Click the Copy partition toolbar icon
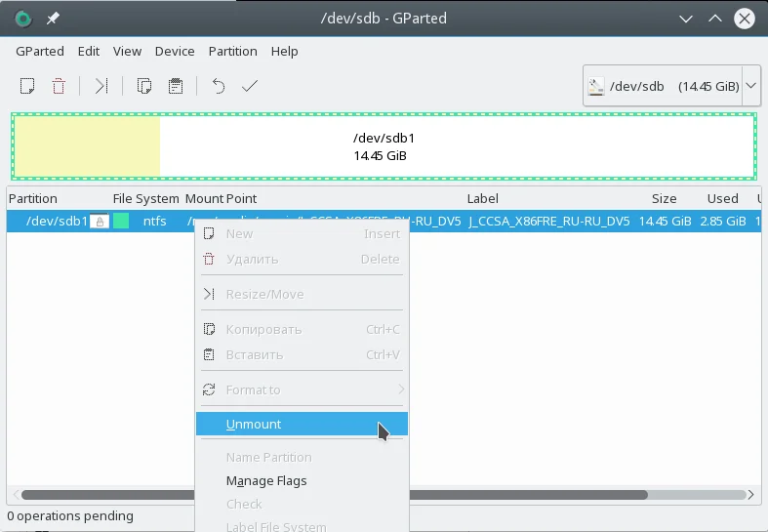The image size is (768, 532). coord(144,86)
